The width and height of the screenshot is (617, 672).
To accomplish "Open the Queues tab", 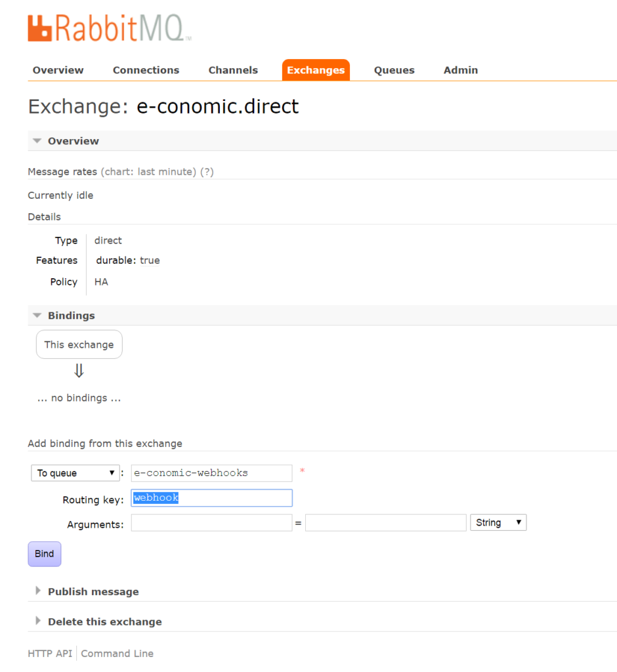I will pyautogui.click(x=394, y=70).
